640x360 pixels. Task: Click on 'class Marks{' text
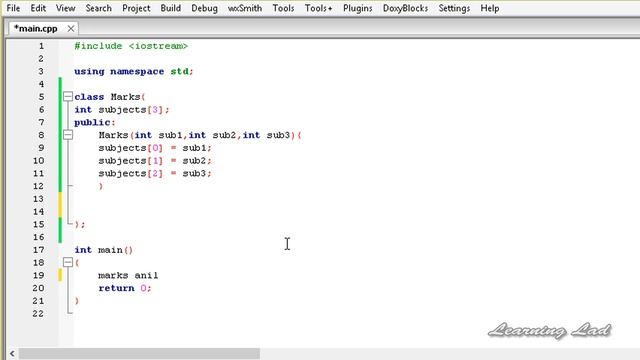[109, 97]
